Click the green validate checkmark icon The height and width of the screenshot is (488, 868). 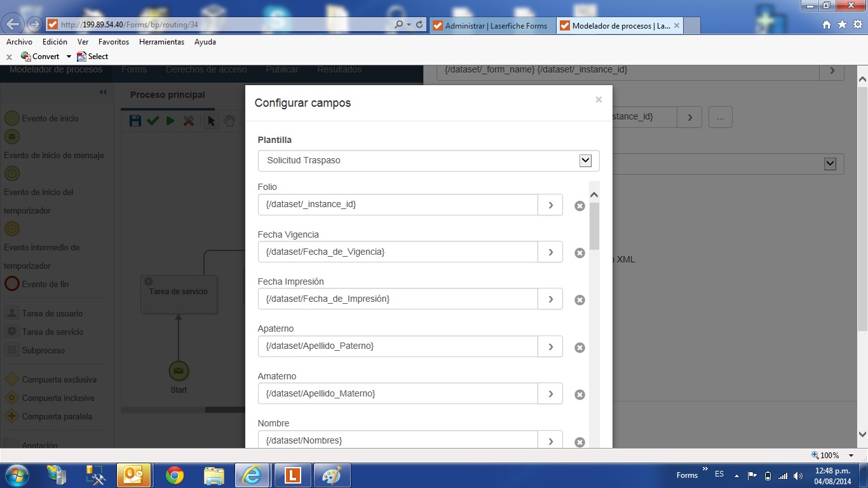coord(153,121)
